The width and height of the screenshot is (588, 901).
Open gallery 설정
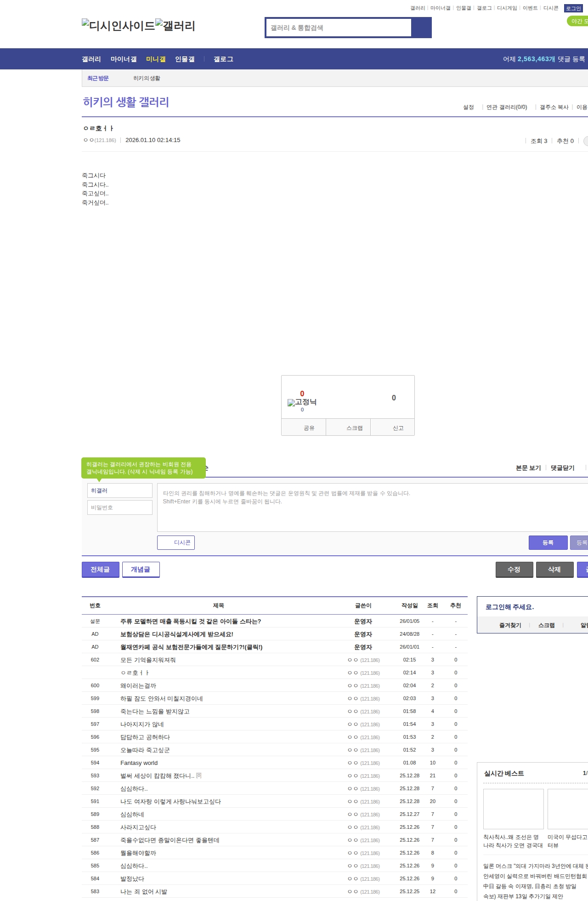469,107
